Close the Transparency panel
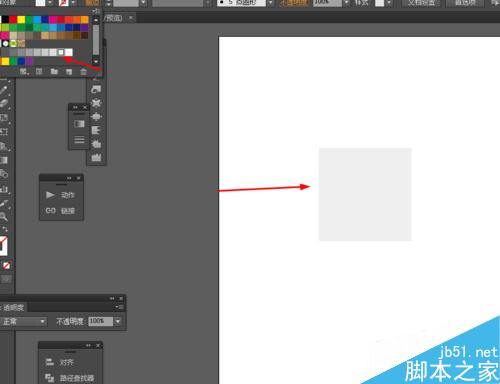The image size is (500, 384). pyautogui.click(x=121, y=298)
